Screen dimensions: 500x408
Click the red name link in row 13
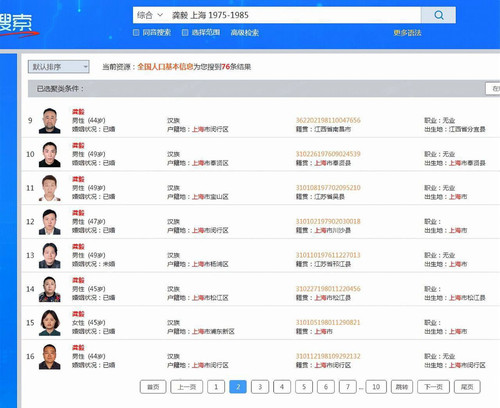click(78, 246)
